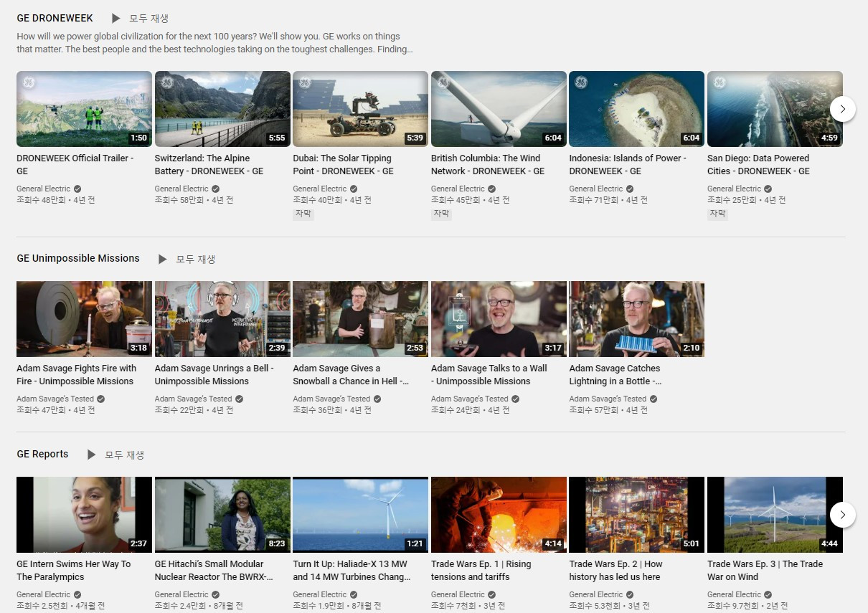The height and width of the screenshot is (613, 868).
Task: Play the Adam Savage Catches Lightning thumbnail
Action: 636,319
